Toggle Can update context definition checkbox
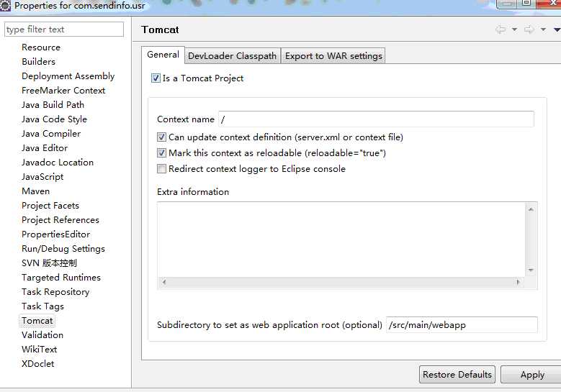The height and width of the screenshot is (392, 561). 161,137
